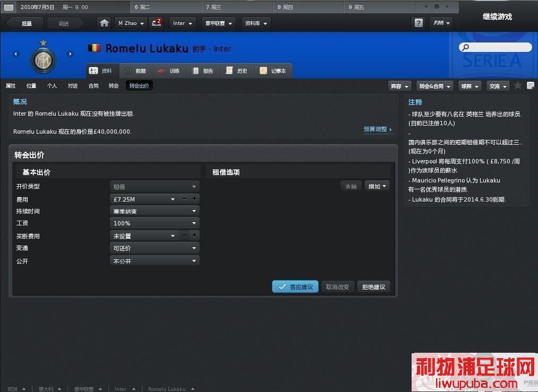Open the 资料 profile tab

pyautogui.click(x=103, y=71)
